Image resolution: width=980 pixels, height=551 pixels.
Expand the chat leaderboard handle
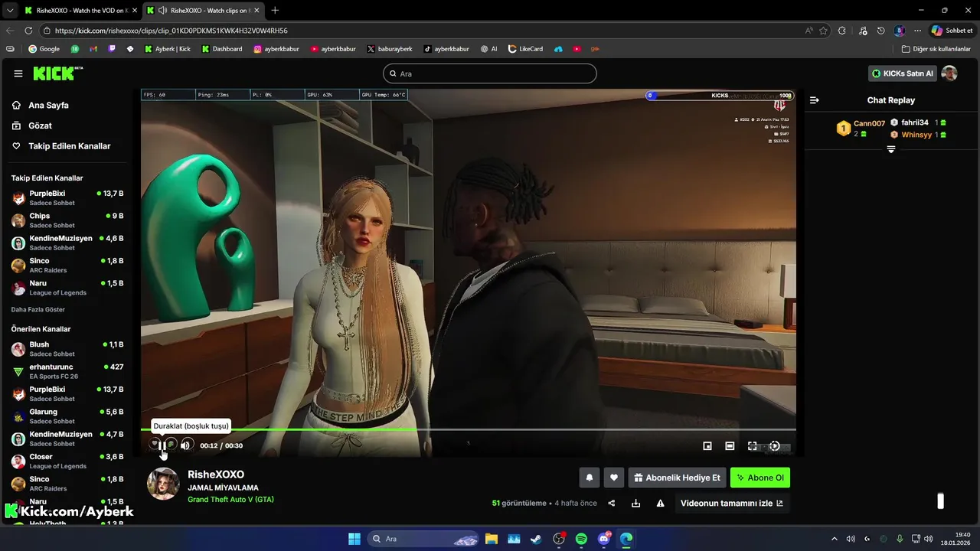pos(891,149)
